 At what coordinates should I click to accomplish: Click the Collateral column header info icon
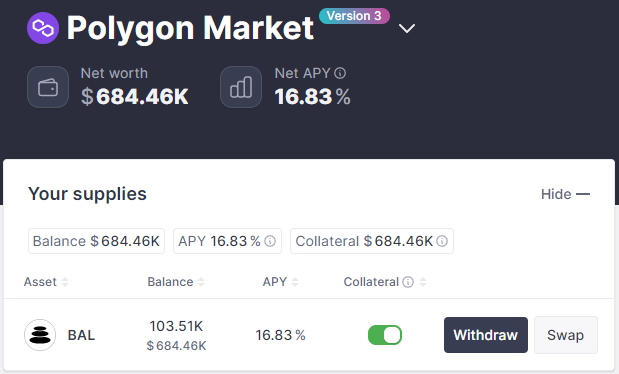[408, 282]
